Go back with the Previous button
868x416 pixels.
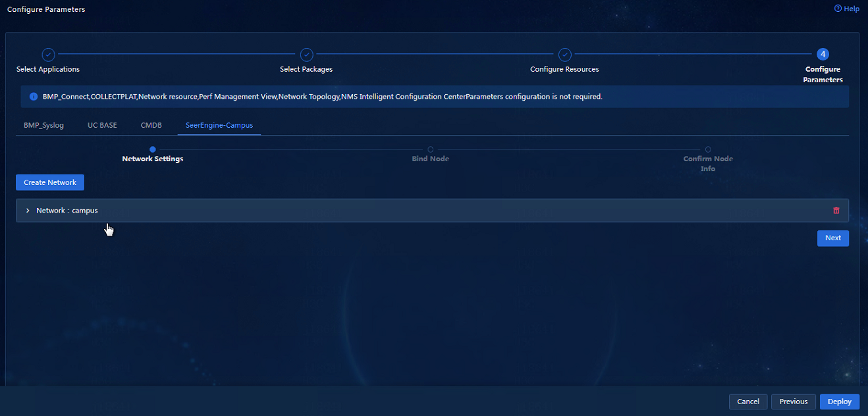tap(794, 402)
